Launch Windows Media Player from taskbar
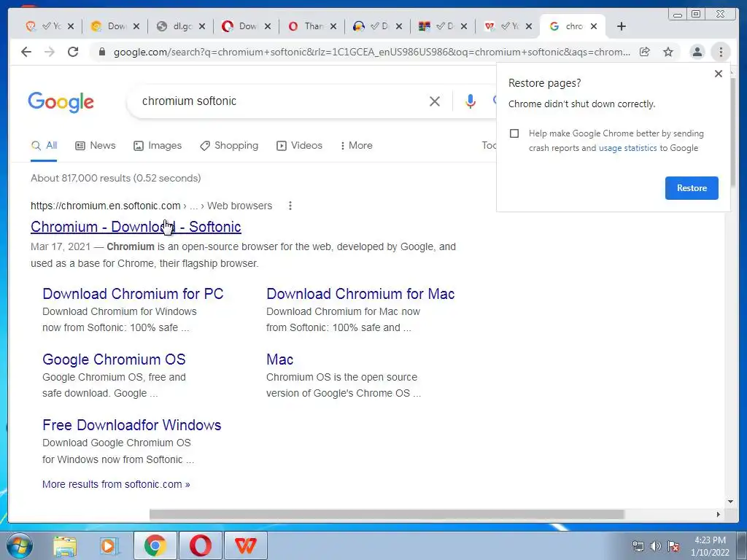747x560 pixels. tap(109, 545)
